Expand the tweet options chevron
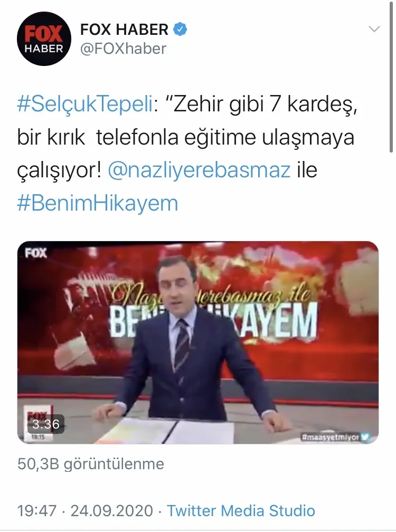Image resolution: width=396 pixels, height=532 pixels. tap(374, 29)
